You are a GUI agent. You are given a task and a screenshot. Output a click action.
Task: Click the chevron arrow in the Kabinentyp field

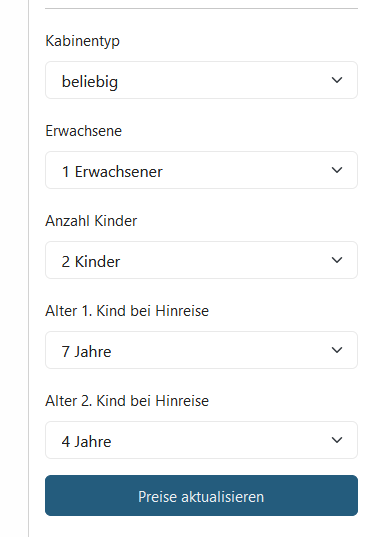(337, 80)
